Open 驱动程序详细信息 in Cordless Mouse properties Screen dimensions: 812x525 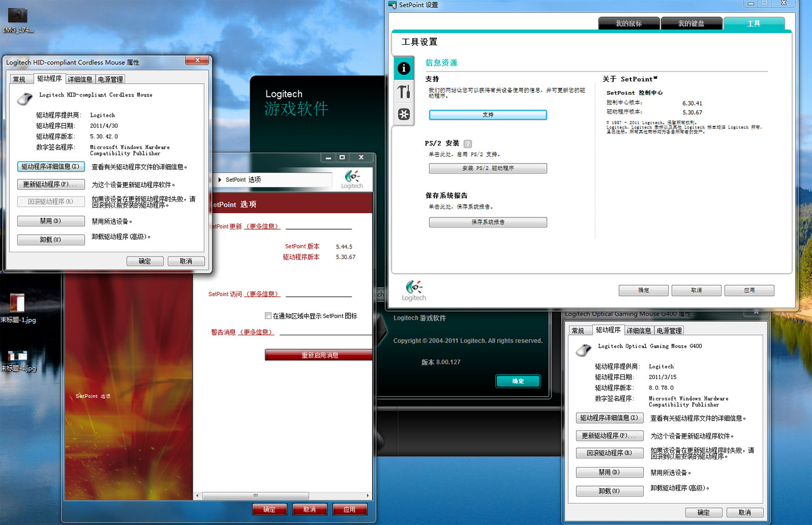pos(51,166)
